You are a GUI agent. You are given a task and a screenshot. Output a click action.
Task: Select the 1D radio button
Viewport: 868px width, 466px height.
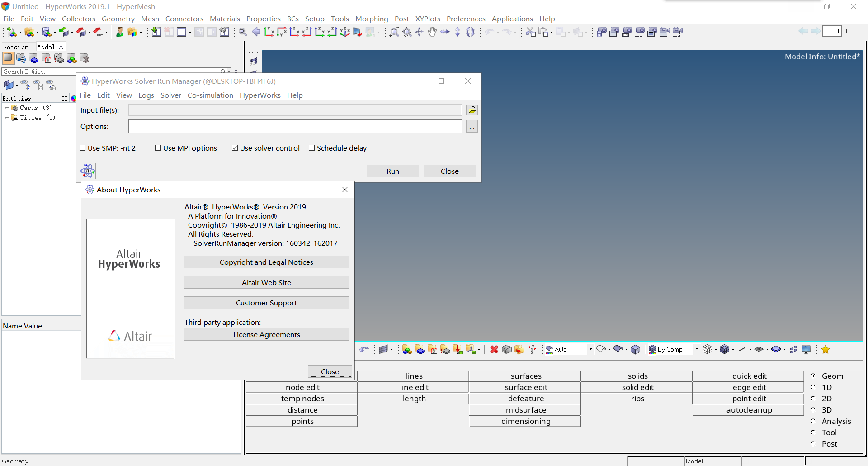tap(813, 387)
